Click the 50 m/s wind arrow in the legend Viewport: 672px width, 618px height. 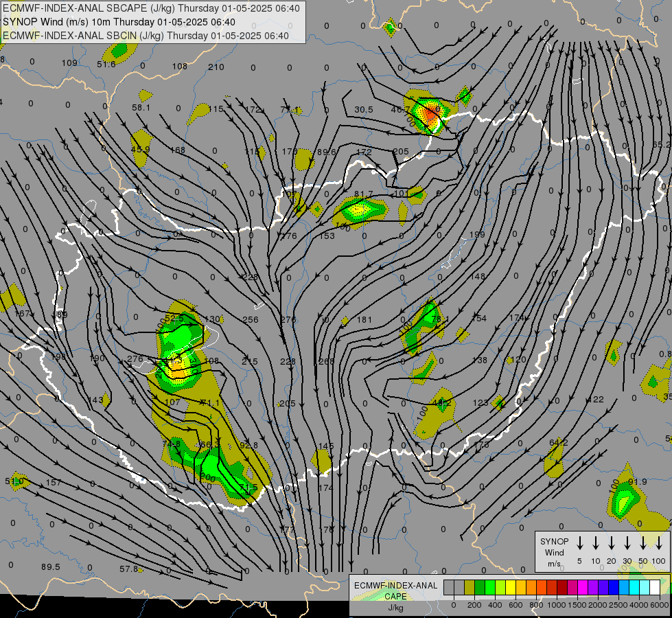pyautogui.click(x=643, y=543)
